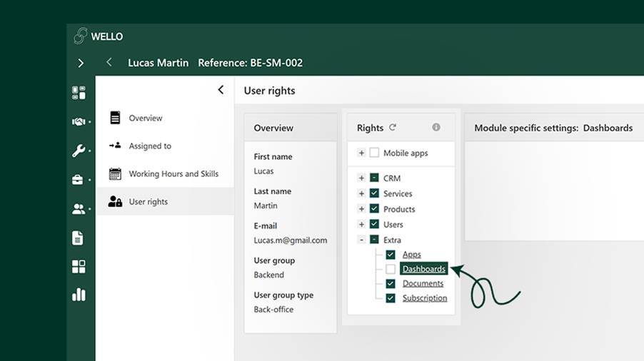The width and height of the screenshot is (644, 361).
Task: Open the Dashboards rights link
Action: (424, 269)
